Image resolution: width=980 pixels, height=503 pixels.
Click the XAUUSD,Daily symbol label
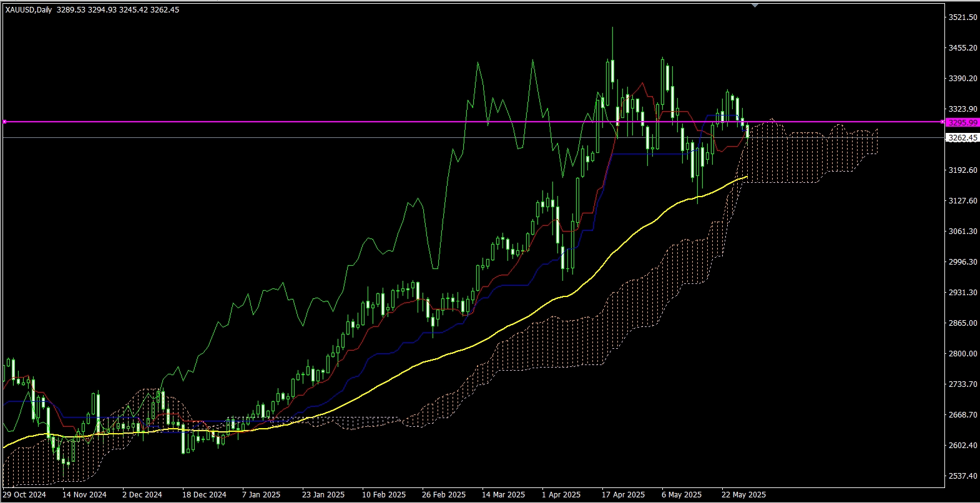point(29,10)
